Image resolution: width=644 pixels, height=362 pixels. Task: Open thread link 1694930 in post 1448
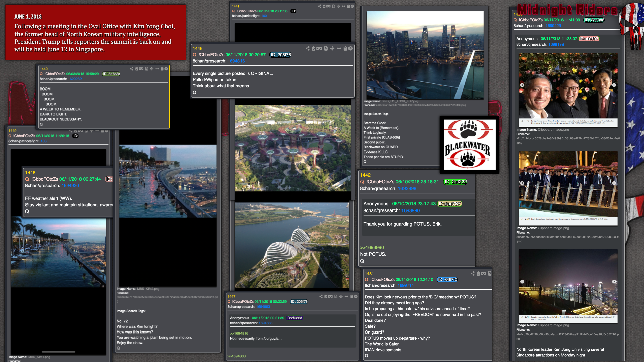tap(70, 185)
